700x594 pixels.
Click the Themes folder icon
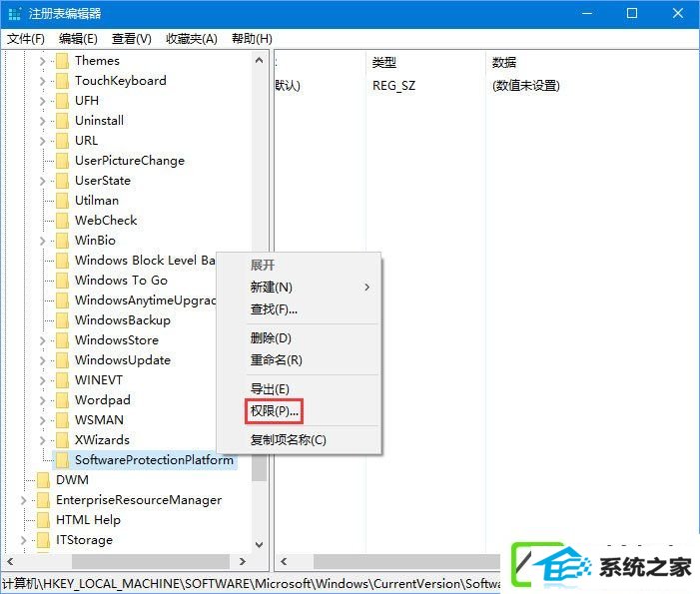pos(62,61)
